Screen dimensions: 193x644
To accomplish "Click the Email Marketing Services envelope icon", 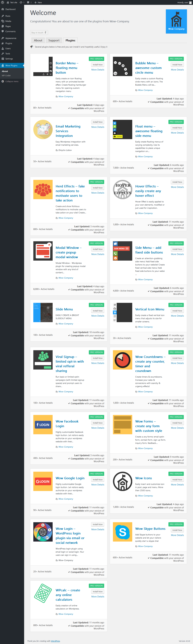I will [43, 129].
